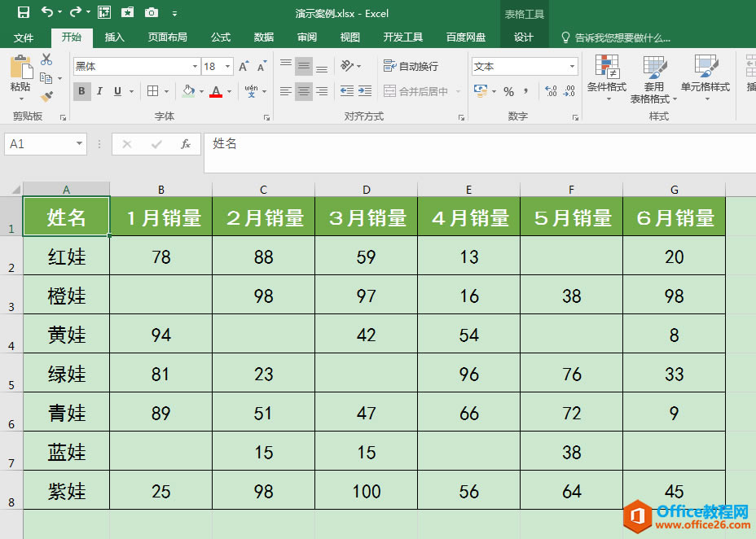The image size is (756, 539).
Task: Toggle Italic formatting
Action: click(100, 91)
